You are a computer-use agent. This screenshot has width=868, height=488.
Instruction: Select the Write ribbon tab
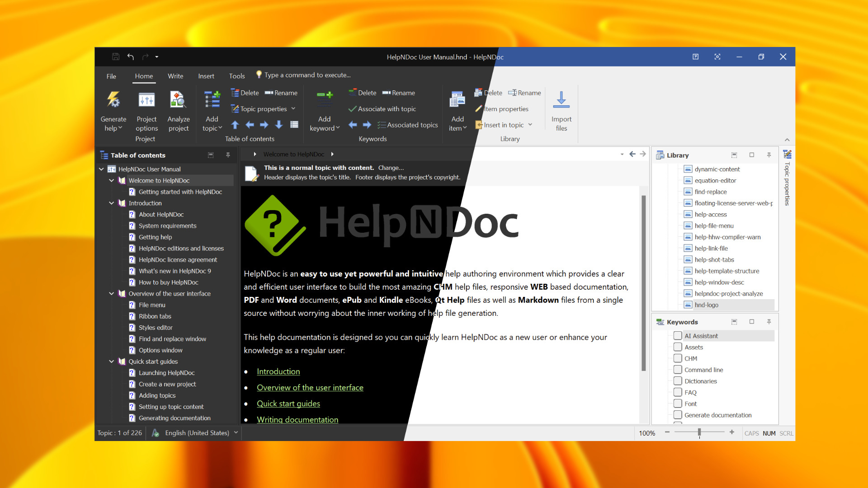click(175, 75)
